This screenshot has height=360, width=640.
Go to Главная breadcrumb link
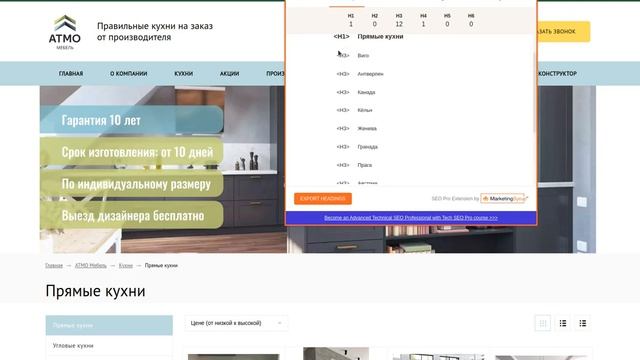(x=54, y=266)
